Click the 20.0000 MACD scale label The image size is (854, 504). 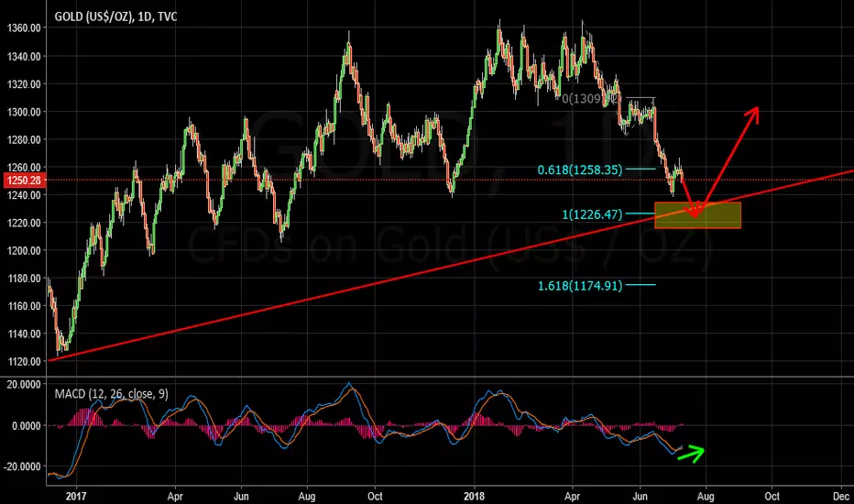25,385
